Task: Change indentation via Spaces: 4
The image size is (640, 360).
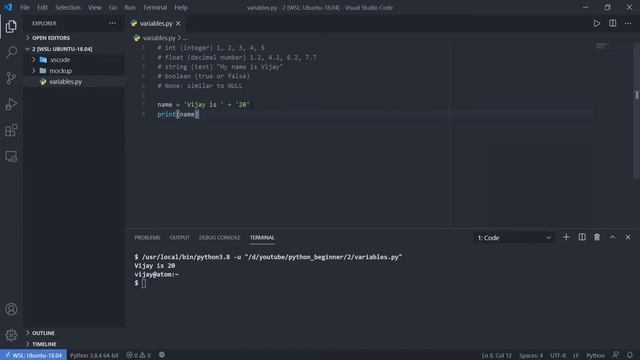Action: tap(531, 355)
